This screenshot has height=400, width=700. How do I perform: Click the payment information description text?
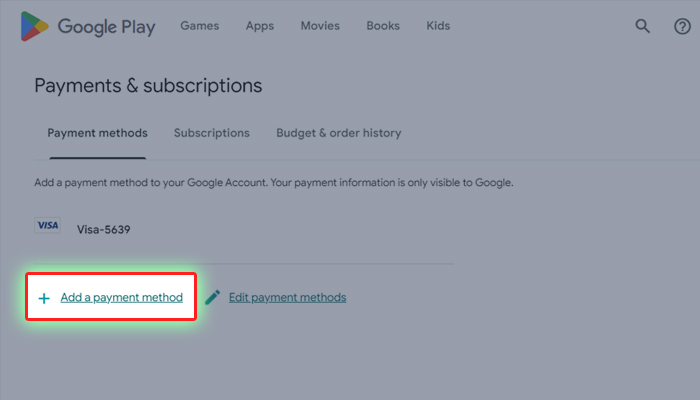(274, 183)
